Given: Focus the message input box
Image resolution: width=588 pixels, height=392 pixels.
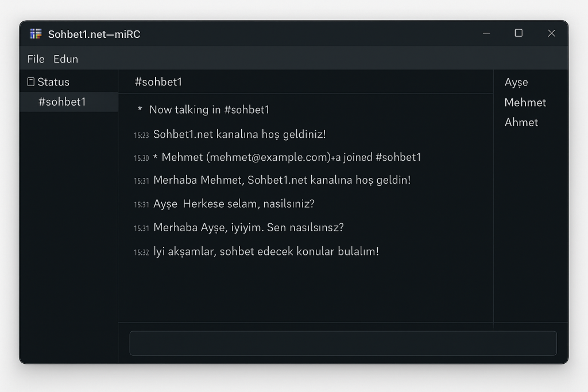Looking at the screenshot, I should tap(343, 343).
